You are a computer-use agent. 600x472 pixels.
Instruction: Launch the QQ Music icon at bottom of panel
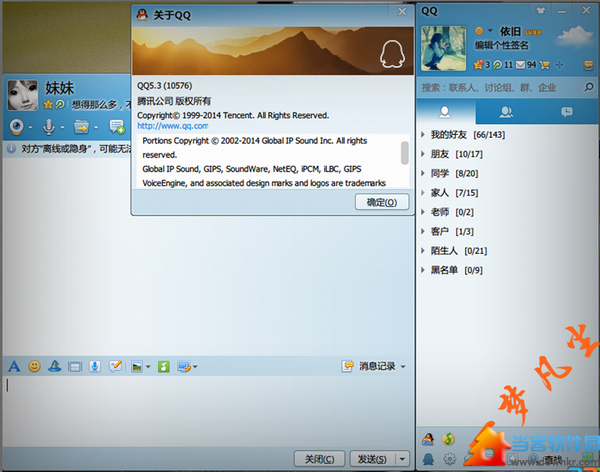click(x=448, y=439)
